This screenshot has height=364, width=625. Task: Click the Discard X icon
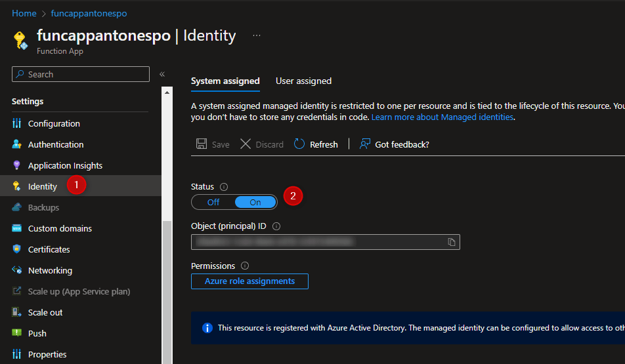click(x=246, y=144)
